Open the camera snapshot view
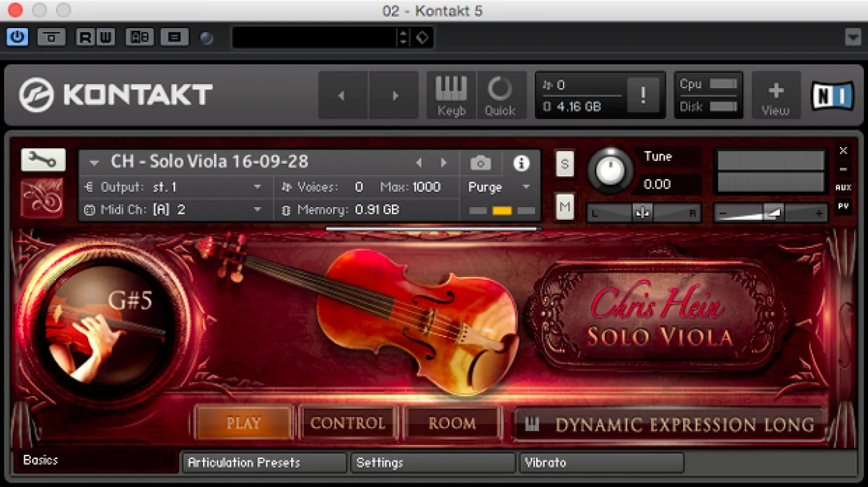This screenshot has height=487, width=868. point(481,163)
